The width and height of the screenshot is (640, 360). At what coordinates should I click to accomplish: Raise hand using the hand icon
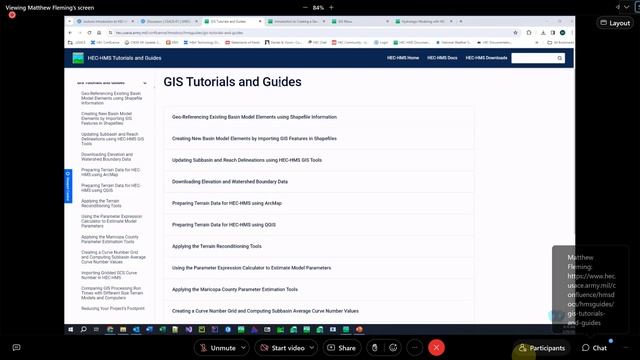coord(374,348)
